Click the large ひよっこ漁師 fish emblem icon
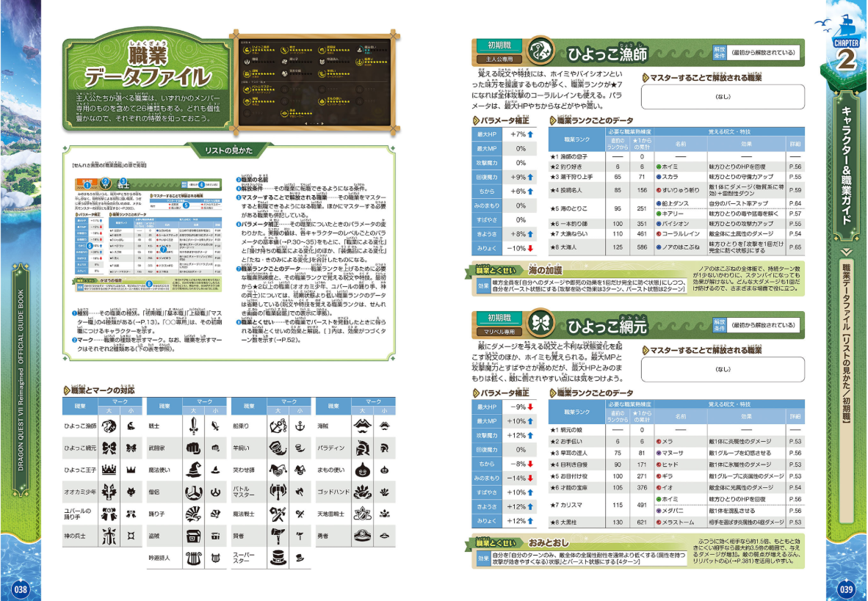This screenshot has width=868, height=601. point(540,51)
